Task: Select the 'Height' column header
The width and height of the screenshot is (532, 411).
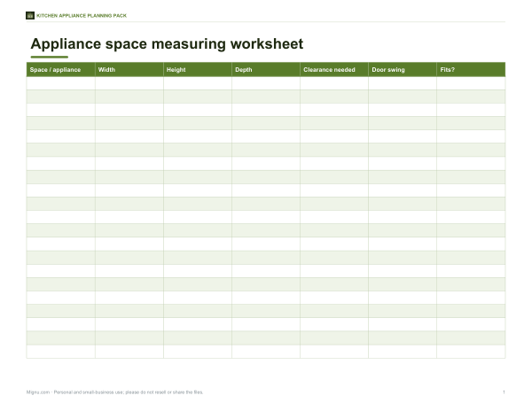Action: point(198,69)
